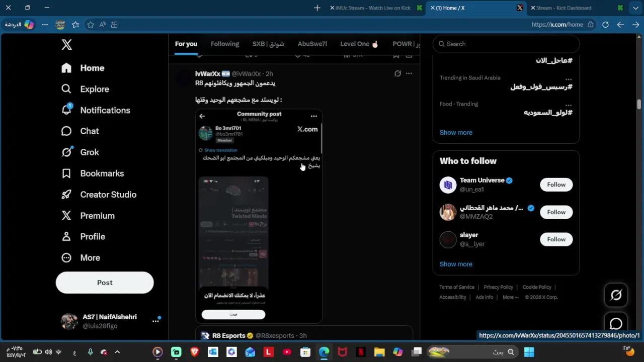Click Show more under trending list
644x362 pixels.
click(x=456, y=132)
